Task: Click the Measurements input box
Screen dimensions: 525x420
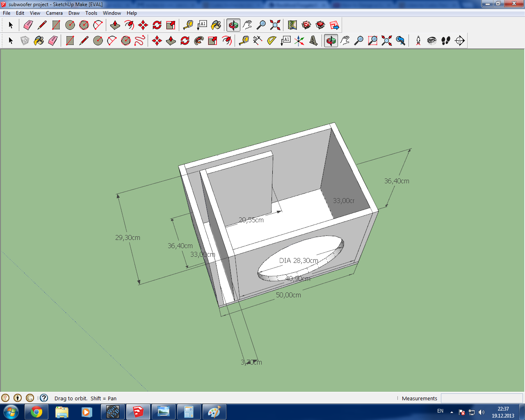Action: (482, 398)
